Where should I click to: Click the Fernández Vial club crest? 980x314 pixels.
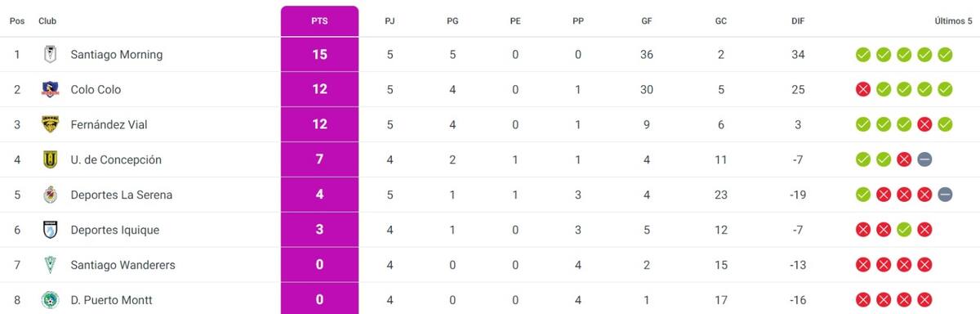(50, 125)
